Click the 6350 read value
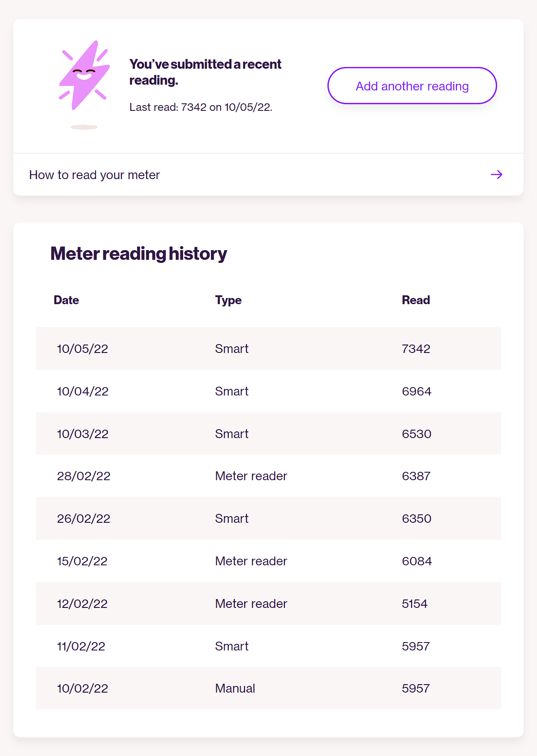The image size is (537, 756). point(416,519)
